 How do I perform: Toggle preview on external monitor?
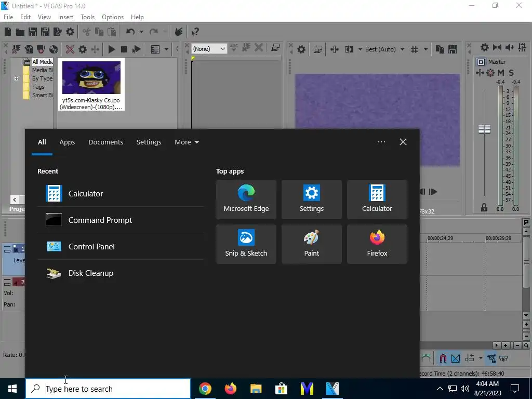318,49
